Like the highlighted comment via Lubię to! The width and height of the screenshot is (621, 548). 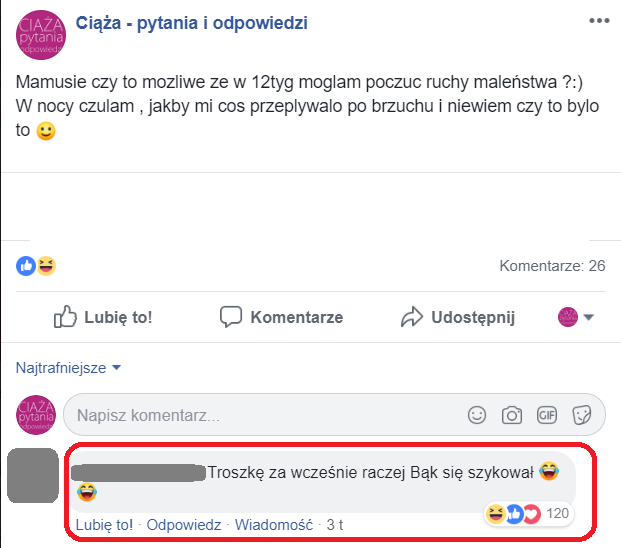pos(104,525)
